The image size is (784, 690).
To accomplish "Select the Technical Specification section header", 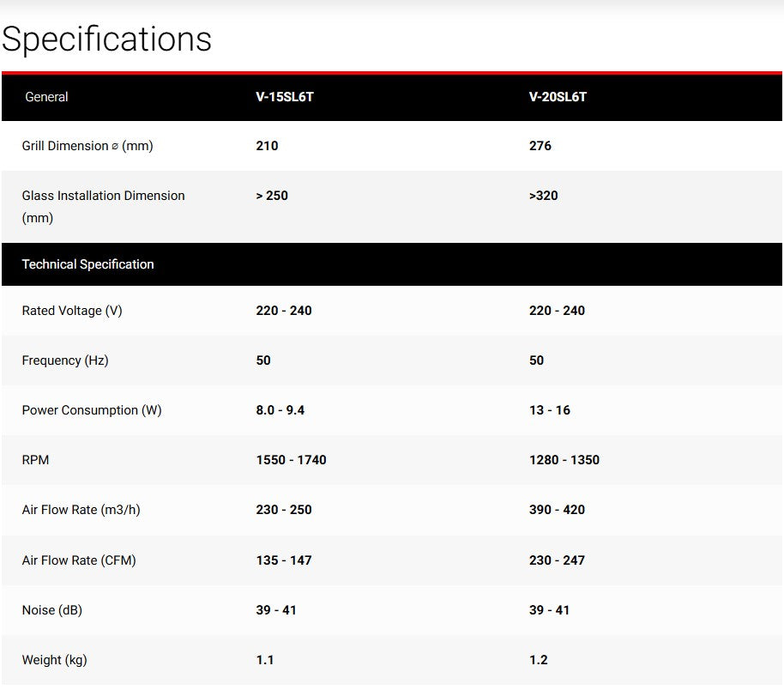I will [x=87, y=264].
